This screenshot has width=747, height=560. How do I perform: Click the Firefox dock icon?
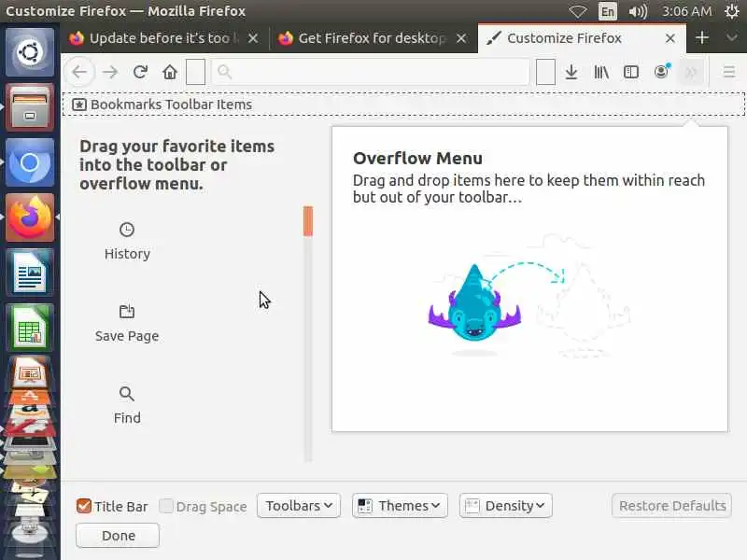[x=30, y=217]
